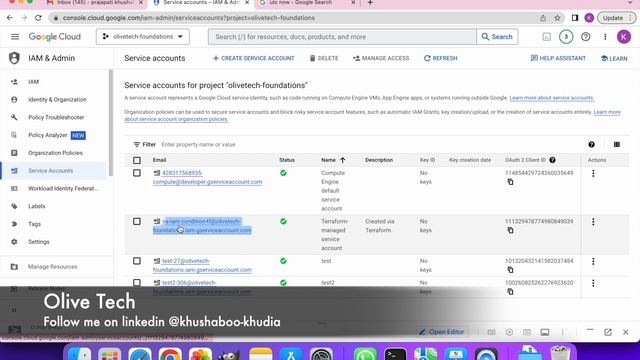Open a new browser tab
Screen dimensions: 640x360
point(370,3)
